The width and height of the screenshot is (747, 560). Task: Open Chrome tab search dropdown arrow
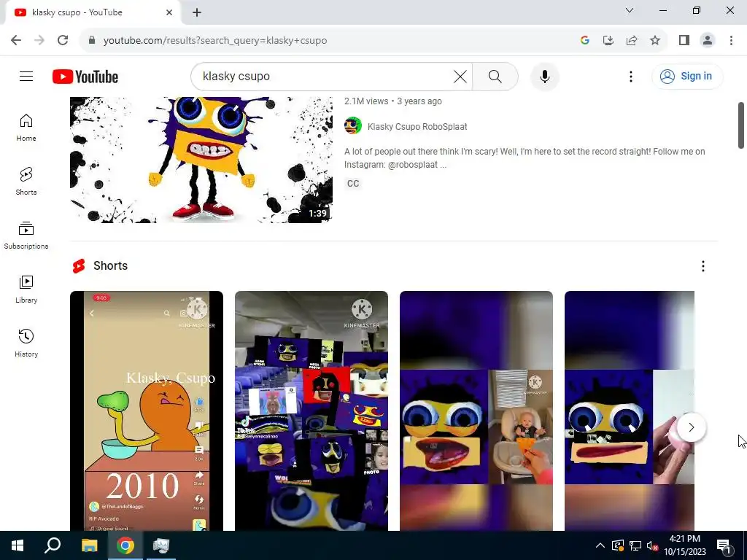click(x=630, y=10)
